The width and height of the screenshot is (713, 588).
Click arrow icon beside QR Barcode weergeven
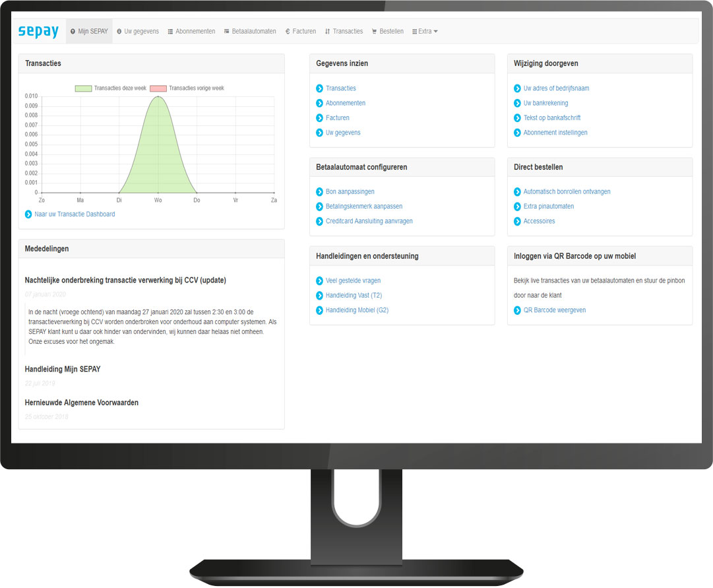point(518,310)
